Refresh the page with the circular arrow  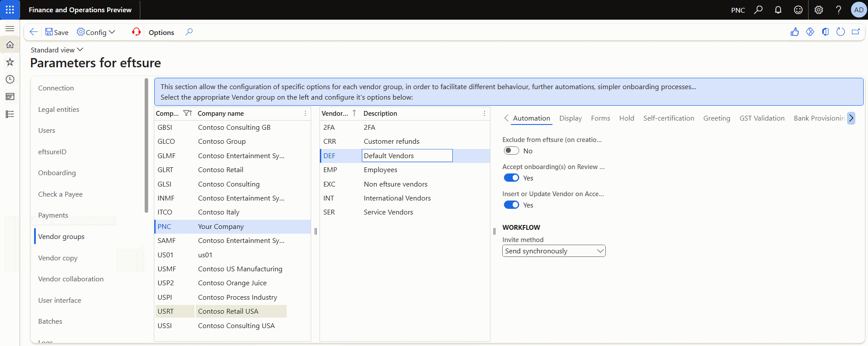tap(840, 32)
